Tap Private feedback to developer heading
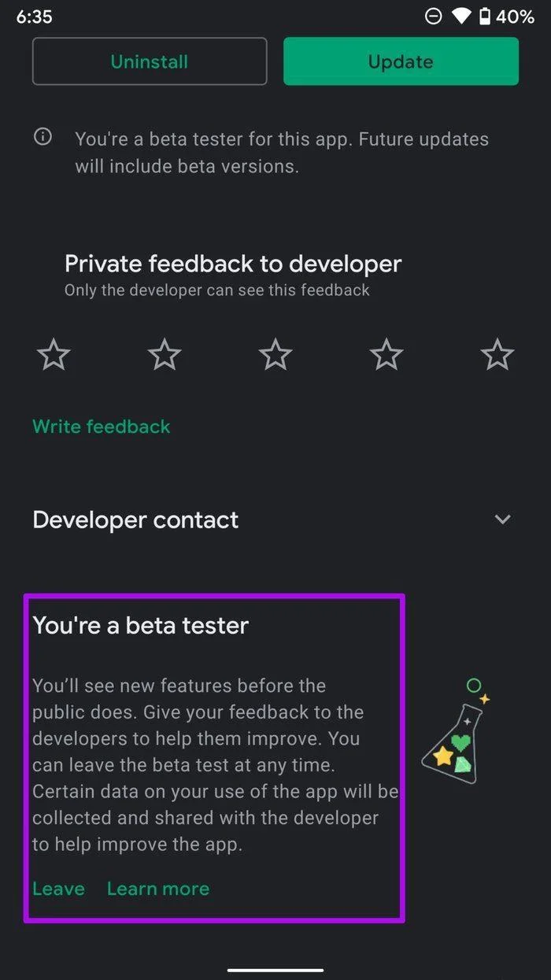This screenshot has width=551, height=980. [x=233, y=264]
